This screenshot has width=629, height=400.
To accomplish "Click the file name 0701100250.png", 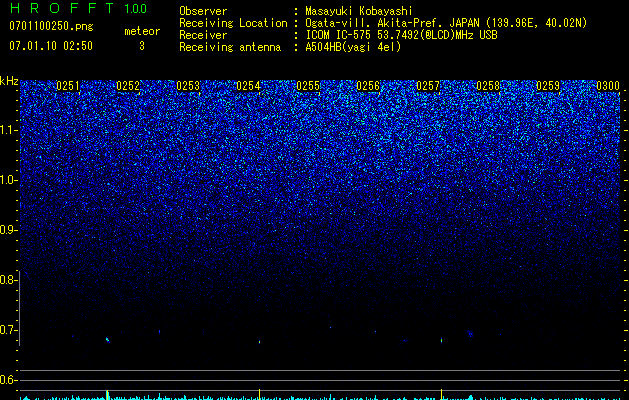I will (x=51, y=26).
